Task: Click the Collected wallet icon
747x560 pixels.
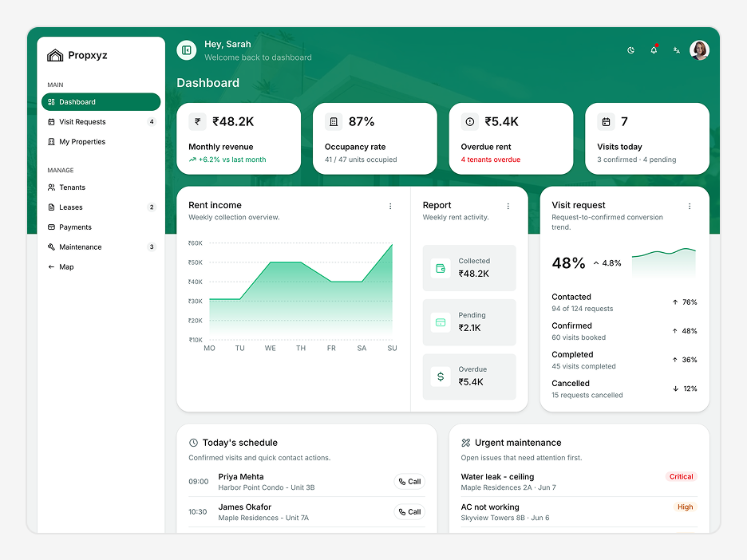Action: point(441,269)
